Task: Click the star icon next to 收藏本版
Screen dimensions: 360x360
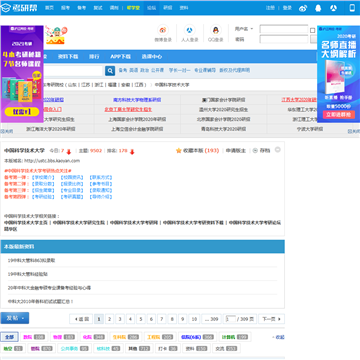Action: 178,151
